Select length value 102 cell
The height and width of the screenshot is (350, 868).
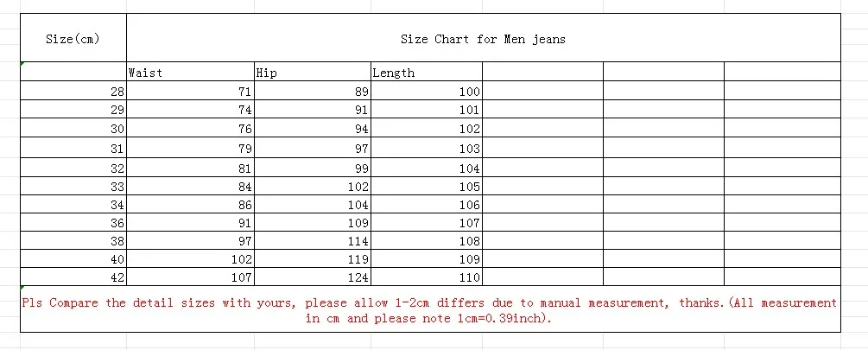click(x=426, y=129)
